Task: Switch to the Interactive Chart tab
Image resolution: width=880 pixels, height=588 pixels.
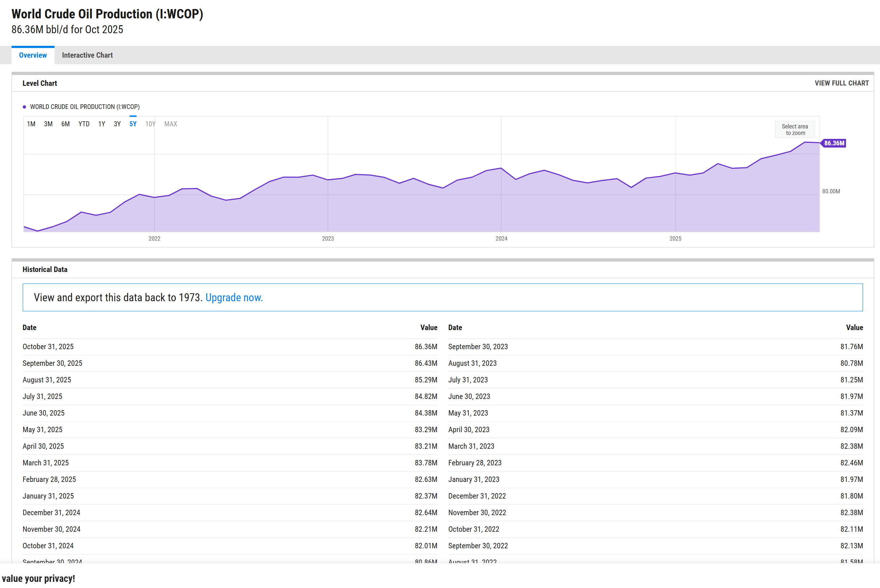Action: point(87,55)
